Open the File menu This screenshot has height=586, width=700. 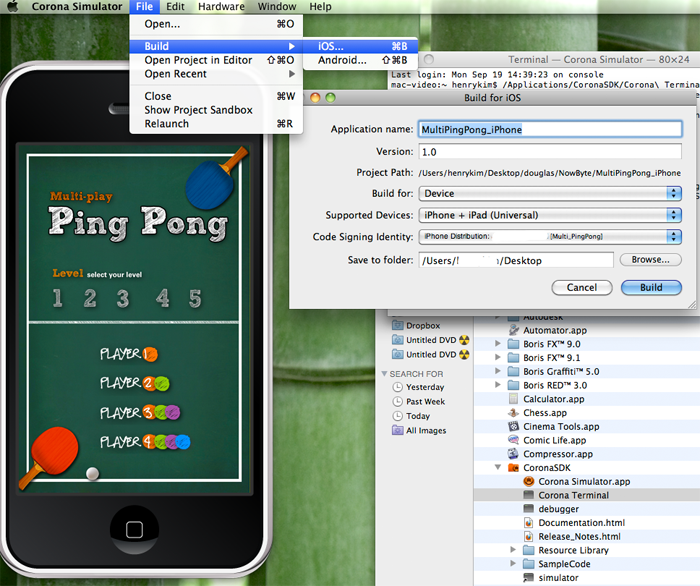coord(144,6)
